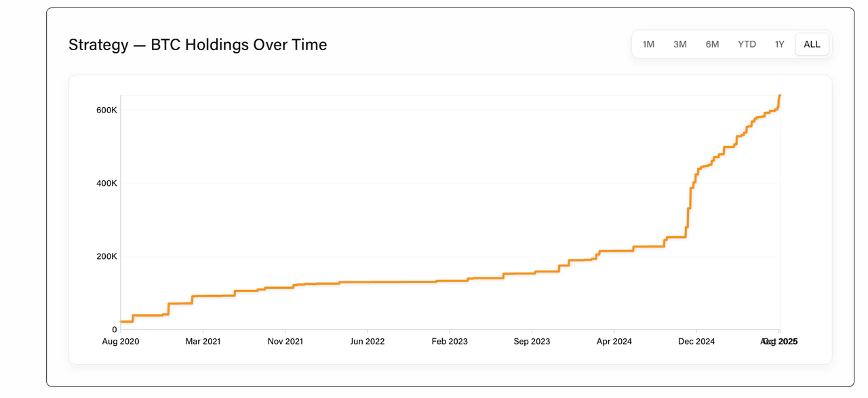Click the 0 y-axis label
This screenshot has height=398, width=868.
[x=115, y=330]
